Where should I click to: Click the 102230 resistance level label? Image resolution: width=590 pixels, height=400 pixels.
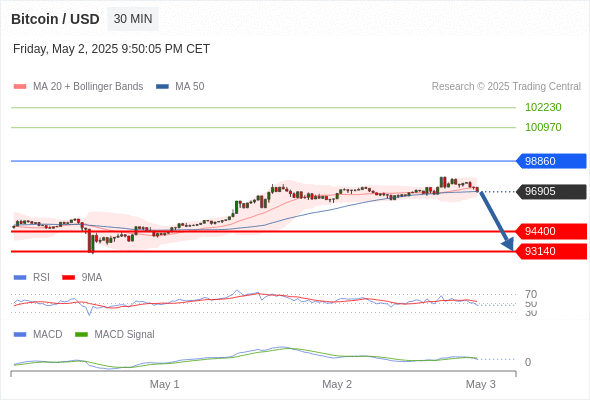543,107
